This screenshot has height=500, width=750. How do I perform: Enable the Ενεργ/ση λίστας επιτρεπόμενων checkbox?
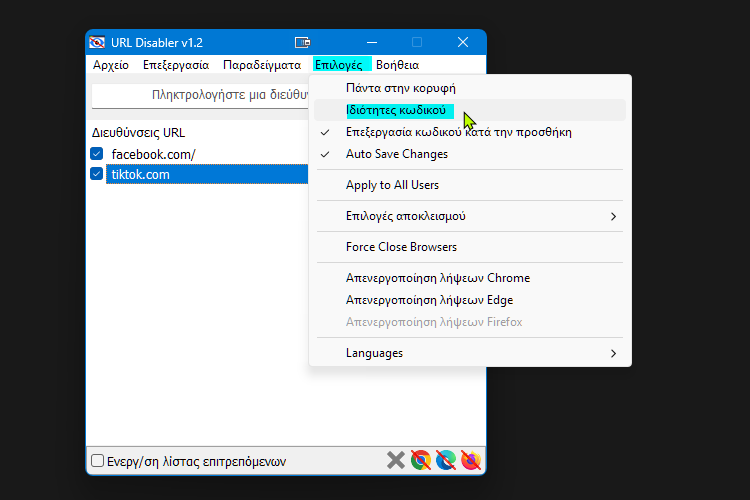pos(98,461)
